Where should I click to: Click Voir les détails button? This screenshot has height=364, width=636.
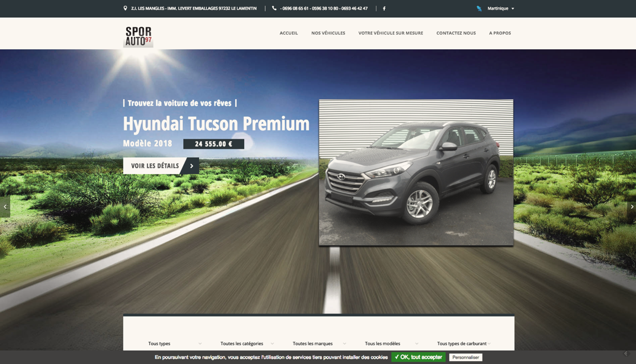pyautogui.click(x=161, y=165)
